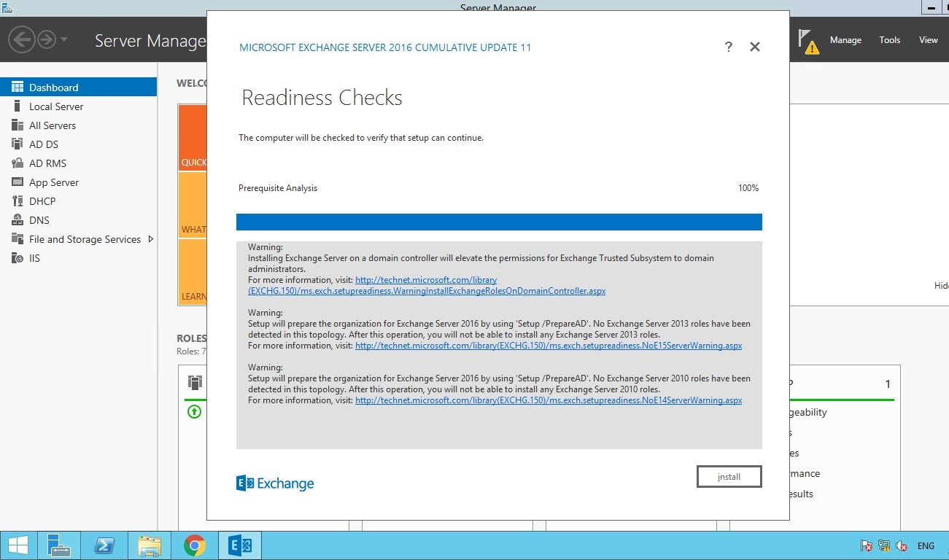This screenshot has height=560, width=949.
Task: Click the Windows Start button
Action: pyautogui.click(x=18, y=545)
